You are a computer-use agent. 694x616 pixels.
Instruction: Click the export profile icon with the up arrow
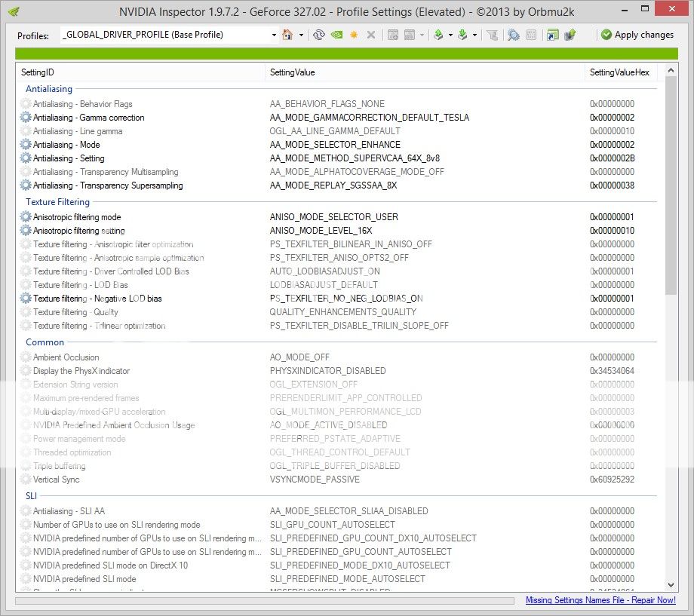[438, 35]
